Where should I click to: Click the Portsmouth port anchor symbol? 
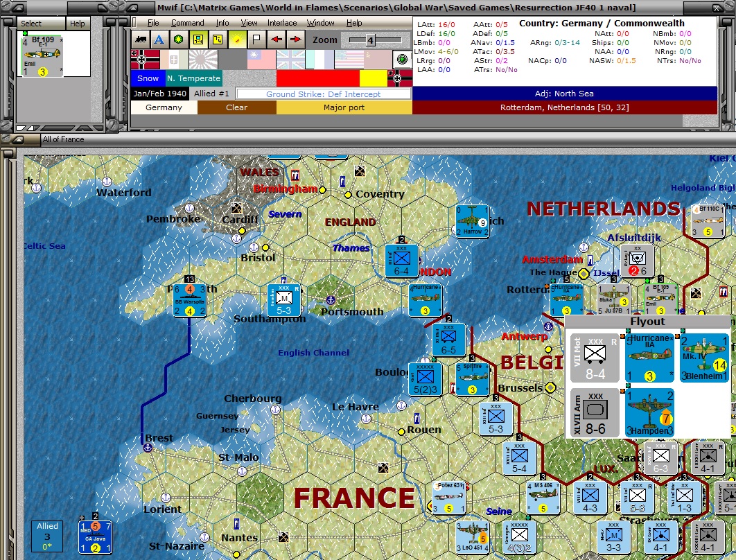(331, 300)
